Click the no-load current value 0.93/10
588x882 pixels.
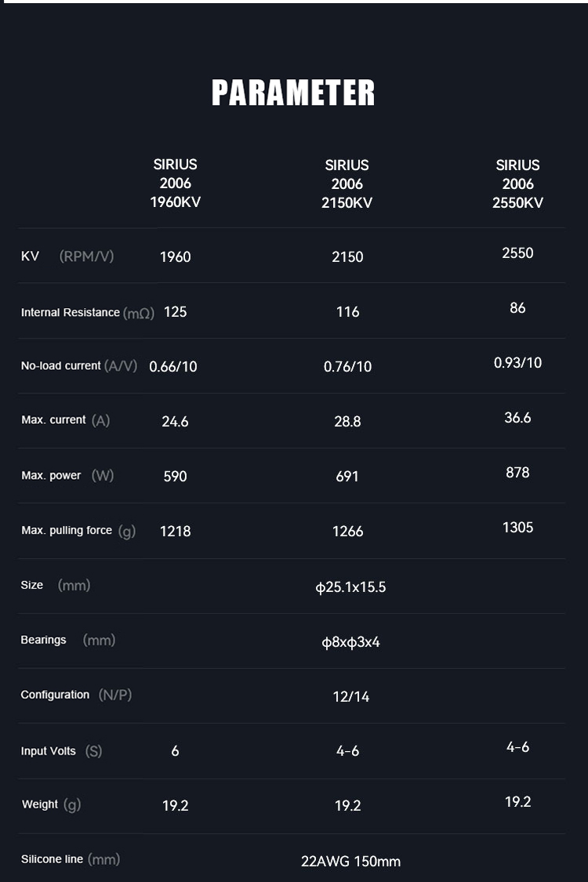click(x=517, y=363)
